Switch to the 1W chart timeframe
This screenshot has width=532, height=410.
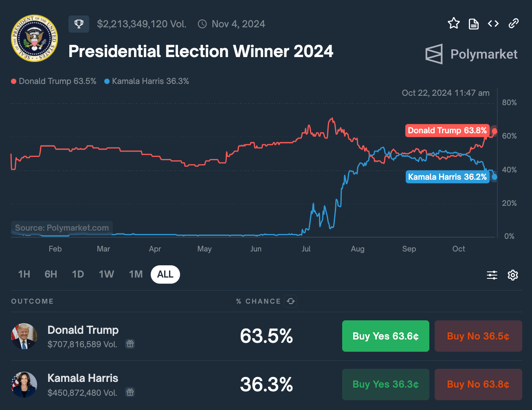(106, 274)
